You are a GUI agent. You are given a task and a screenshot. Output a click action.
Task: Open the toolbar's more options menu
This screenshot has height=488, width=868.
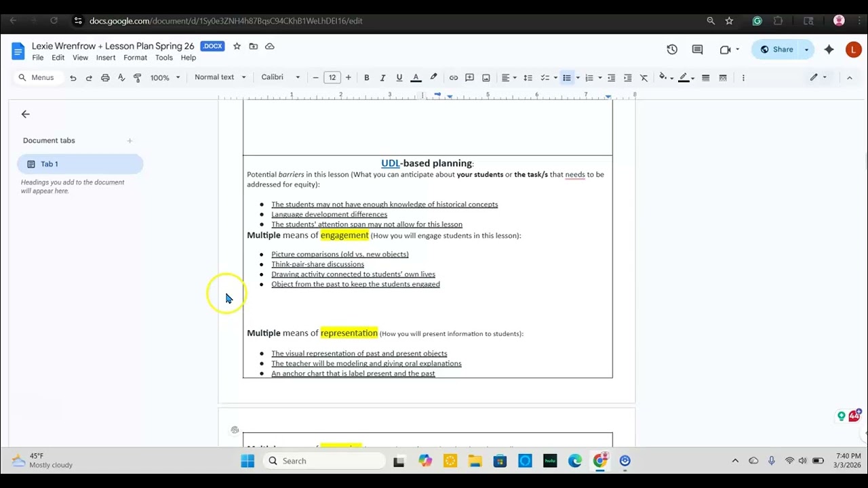coord(743,78)
